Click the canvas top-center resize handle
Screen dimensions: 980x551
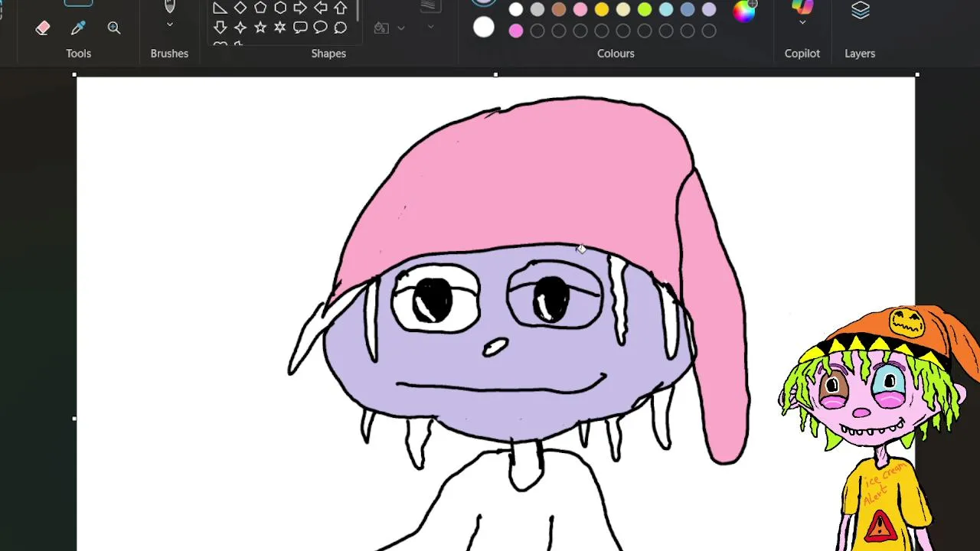click(x=495, y=74)
